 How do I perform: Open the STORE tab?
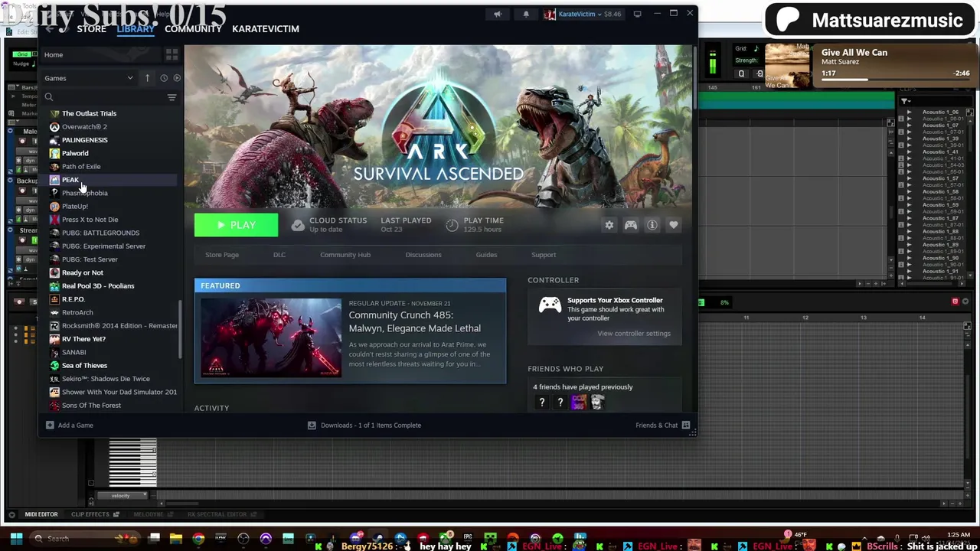(91, 29)
